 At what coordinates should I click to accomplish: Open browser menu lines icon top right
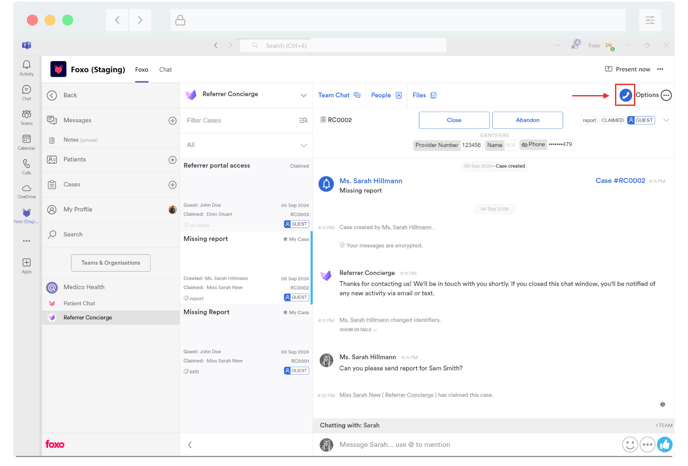click(x=650, y=20)
